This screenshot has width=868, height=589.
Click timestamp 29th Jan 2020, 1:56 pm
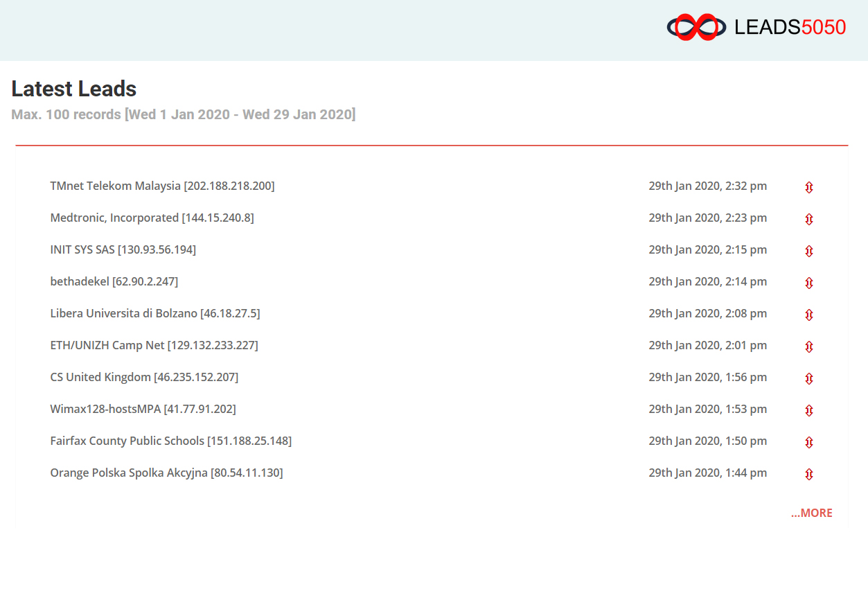point(707,377)
